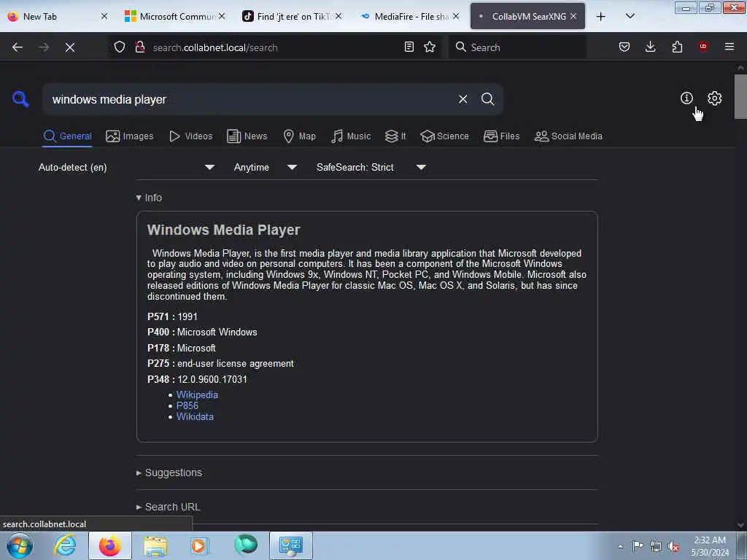This screenshot has height=560, width=747.
Task: Open Windows Explorer folder on the taskbar
Action: point(155,545)
